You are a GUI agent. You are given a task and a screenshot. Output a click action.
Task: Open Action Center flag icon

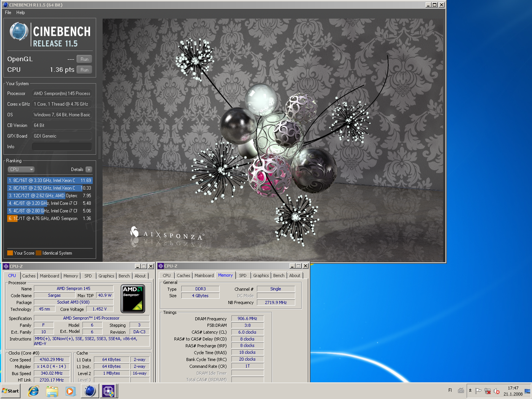point(478,391)
